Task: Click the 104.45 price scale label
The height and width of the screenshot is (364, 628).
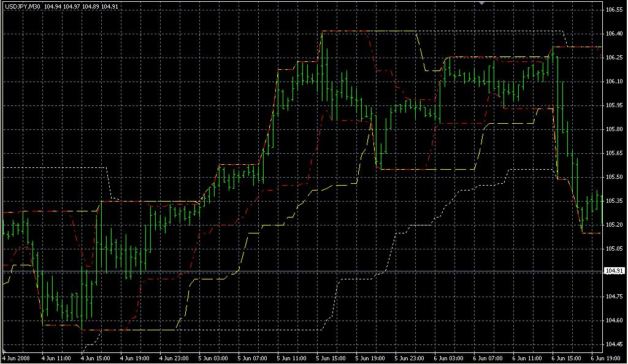Action: [x=614, y=344]
